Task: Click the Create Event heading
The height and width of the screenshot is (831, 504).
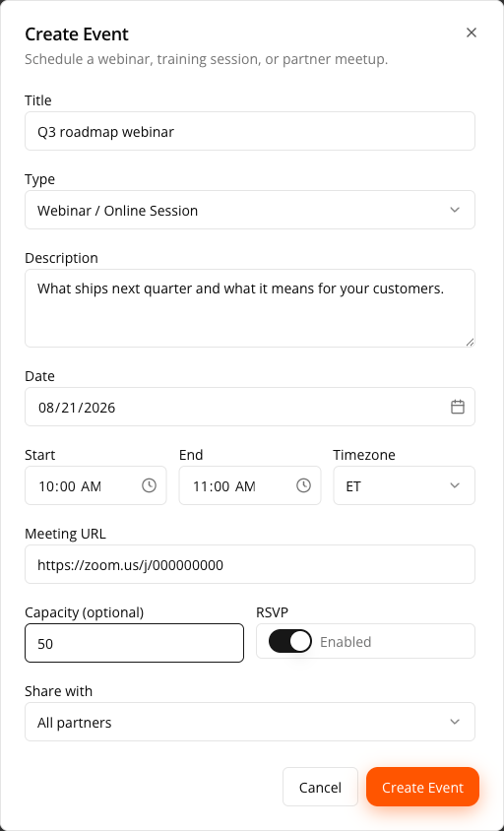Action: click(x=77, y=33)
